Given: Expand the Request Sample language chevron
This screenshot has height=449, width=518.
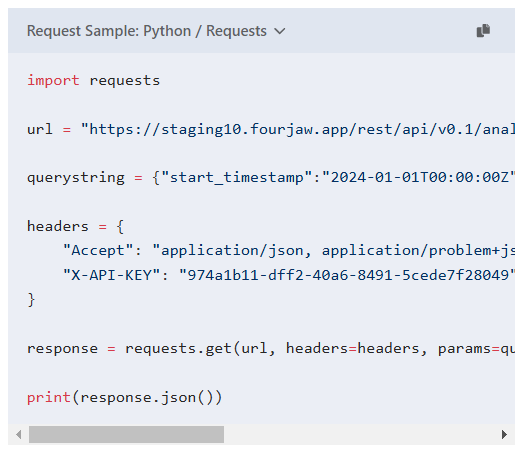Looking at the screenshot, I should (x=280, y=31).
